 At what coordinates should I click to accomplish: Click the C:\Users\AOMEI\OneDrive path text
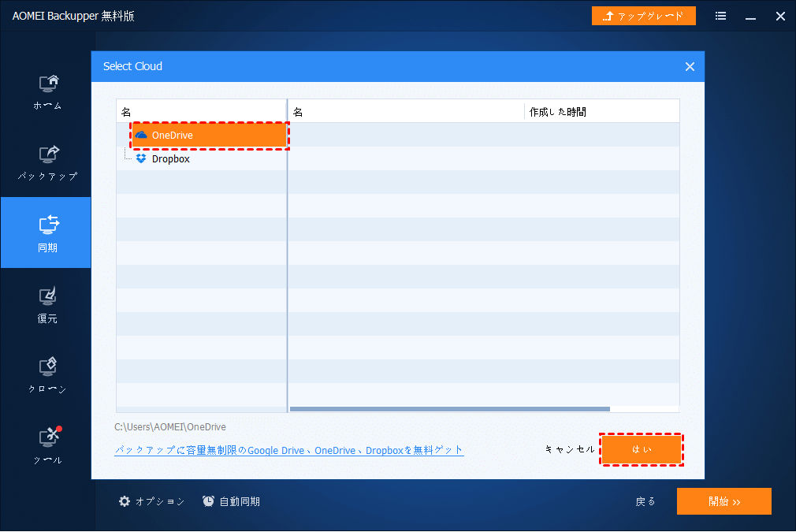click(x=170, y=427)
